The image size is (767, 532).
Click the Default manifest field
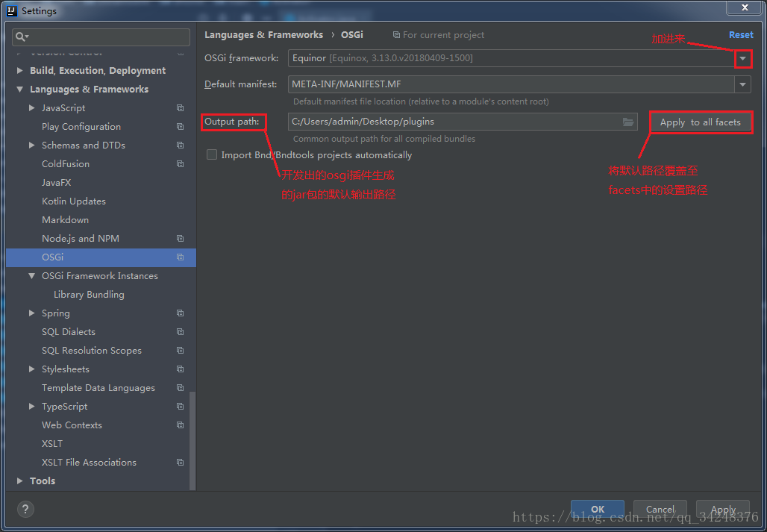(519, 84)
